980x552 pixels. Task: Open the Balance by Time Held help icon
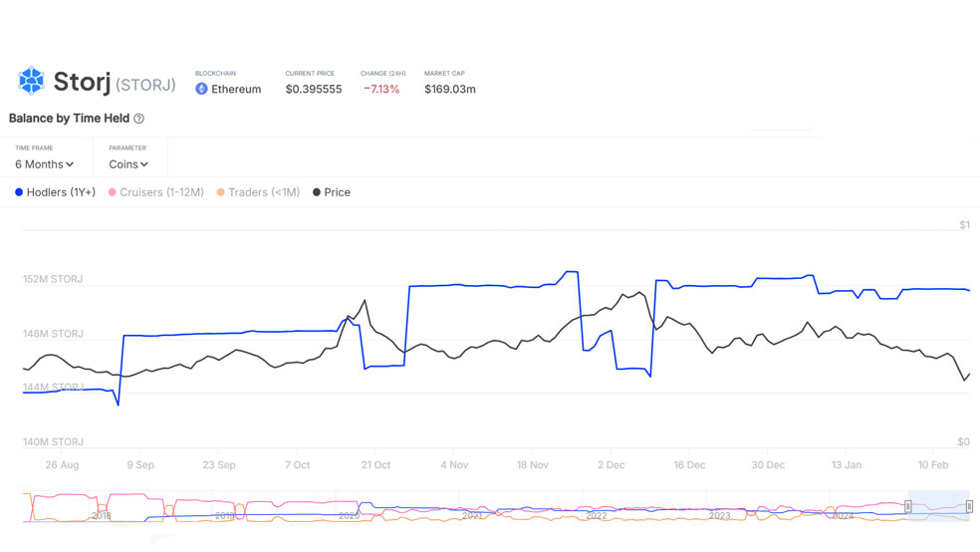(138, 119)
